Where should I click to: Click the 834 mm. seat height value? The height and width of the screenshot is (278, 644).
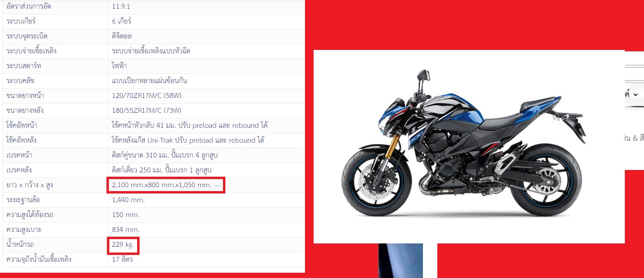click(125, 230)
